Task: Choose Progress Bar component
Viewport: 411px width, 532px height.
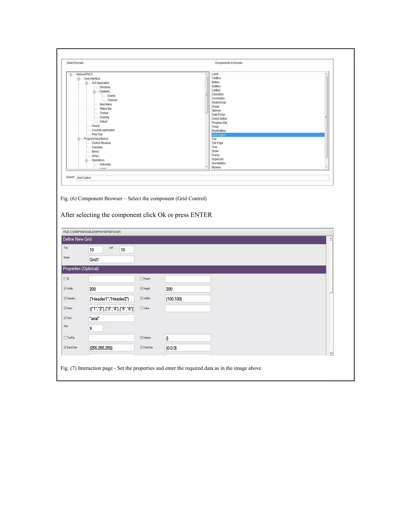Action: (219, 123)
